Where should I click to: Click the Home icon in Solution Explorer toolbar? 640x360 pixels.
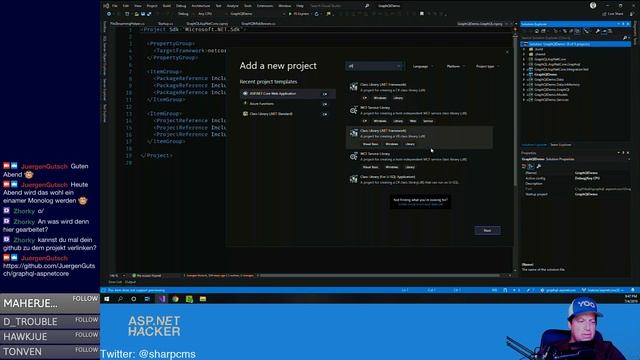click(537, 31)
